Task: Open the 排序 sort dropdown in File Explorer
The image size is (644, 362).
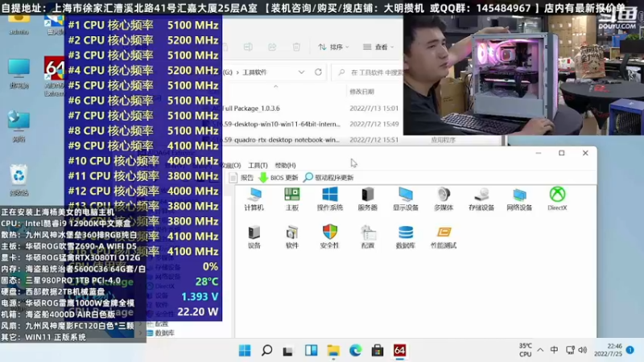Action: point(333,47)
